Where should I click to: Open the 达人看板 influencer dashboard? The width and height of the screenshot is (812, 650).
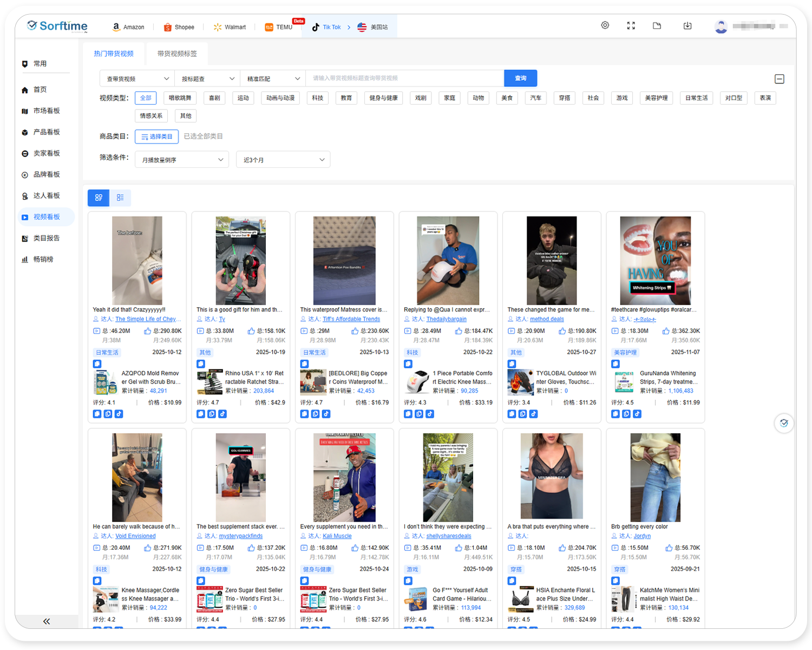[x=45, y=195]
